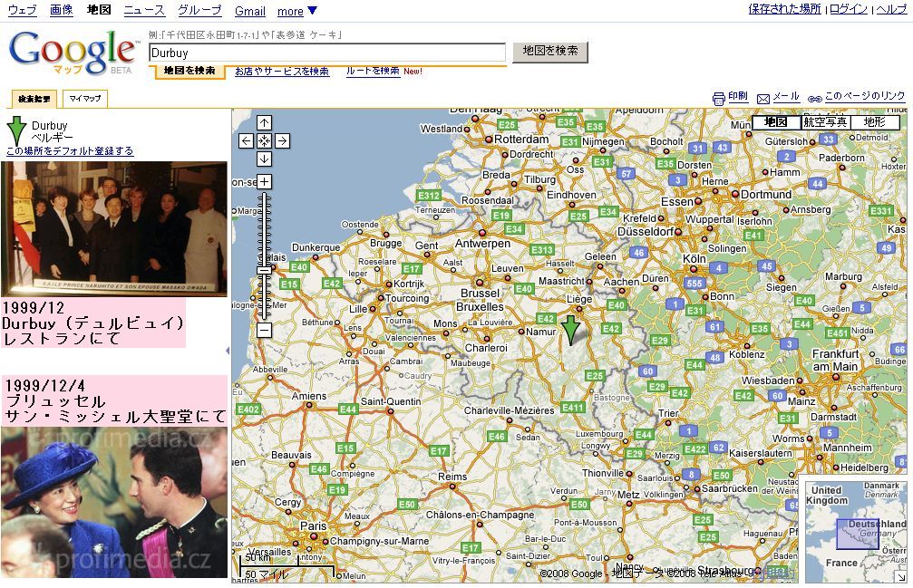Open the ニュース link
Screen dimensions: 913x588
pos(144,10)
